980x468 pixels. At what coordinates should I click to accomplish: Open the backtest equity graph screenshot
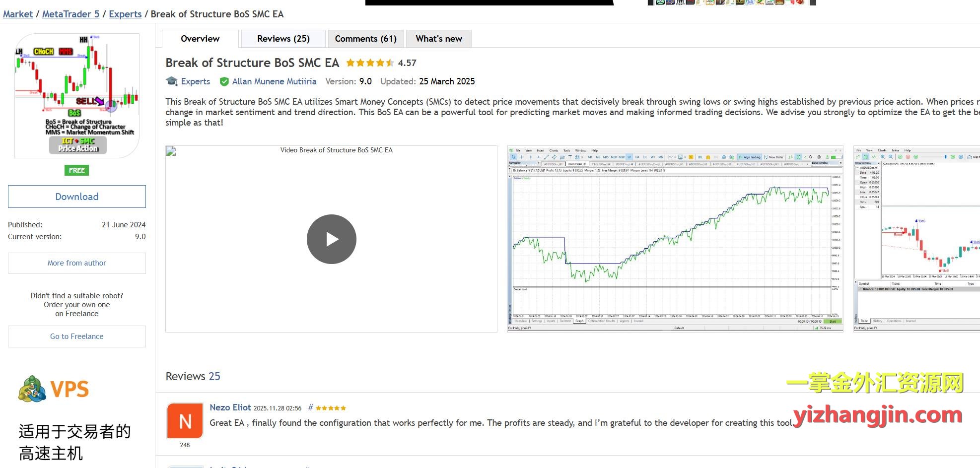tap(675, 239)
